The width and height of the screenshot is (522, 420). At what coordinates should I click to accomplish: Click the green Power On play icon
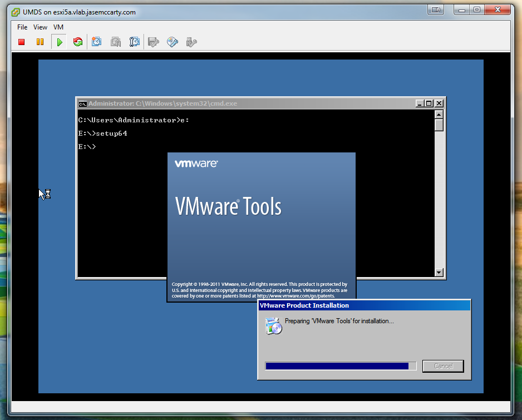pyautogui.click(x=60, y=42)
